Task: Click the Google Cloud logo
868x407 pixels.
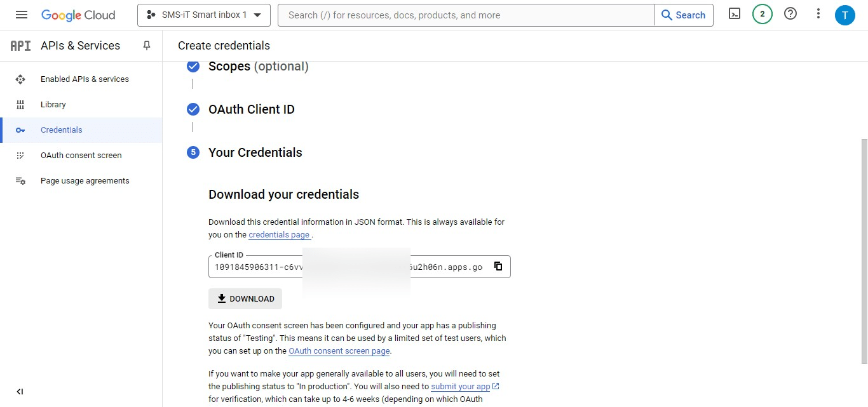Action: pos(78,14)
